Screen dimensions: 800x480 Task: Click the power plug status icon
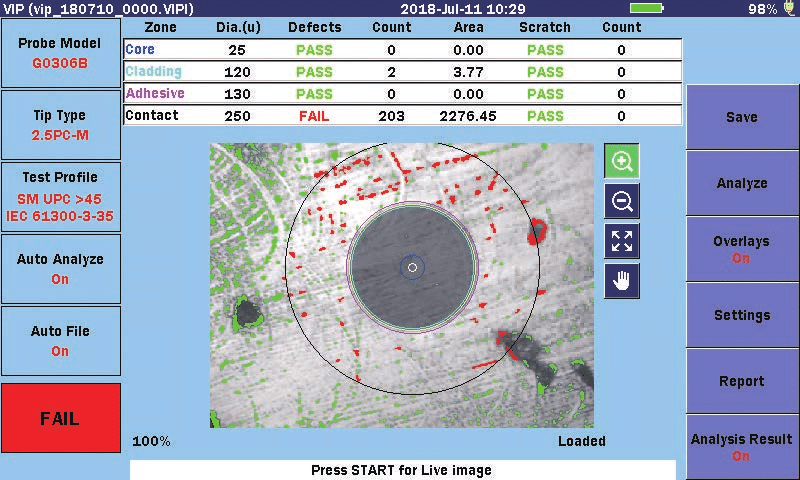click(x=790, y=8)
